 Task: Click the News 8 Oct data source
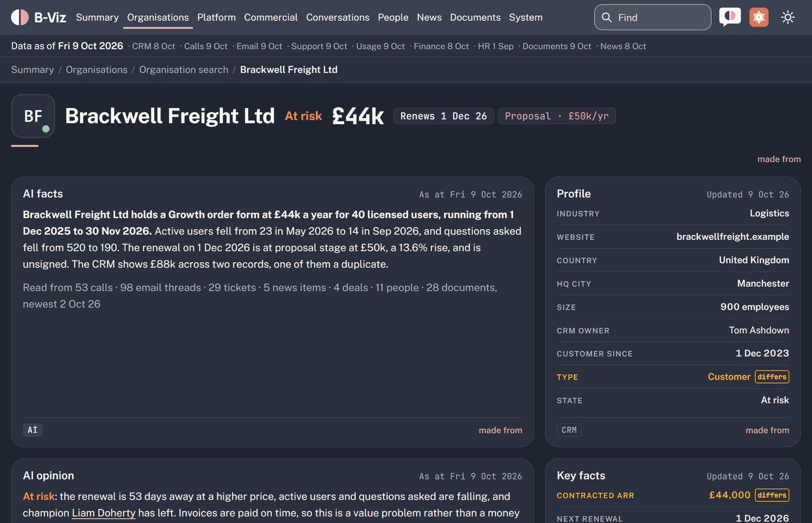623,46
